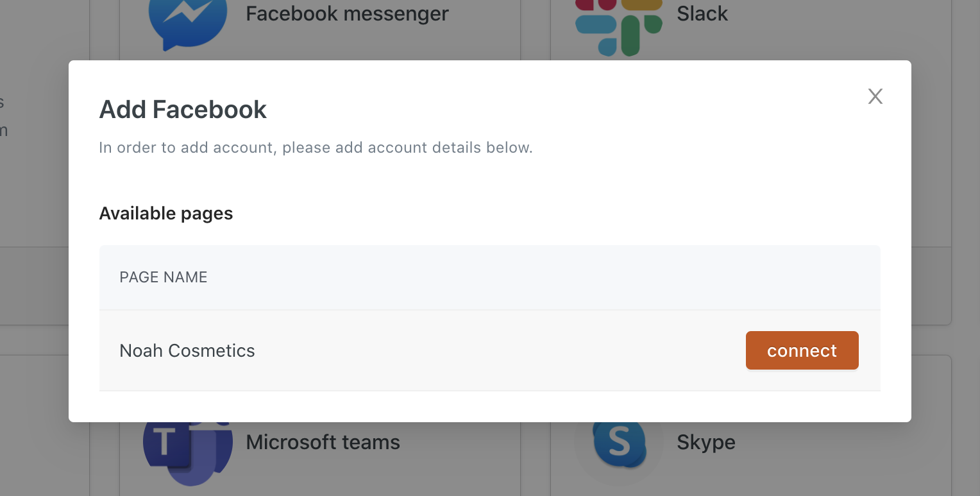Select the Noah Cosmetics page name

click(187, 350)
